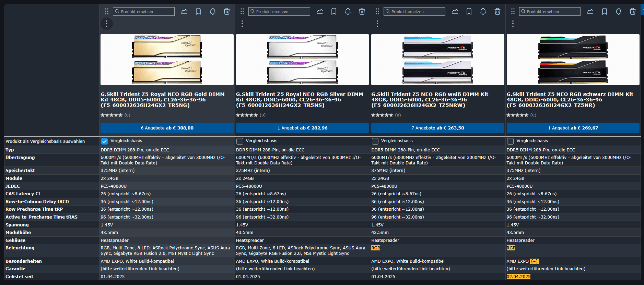Remove the Gold kit with the trash icon
This screenshot has width=644, height=285.
pyautogui.click(x=227, y=11)
